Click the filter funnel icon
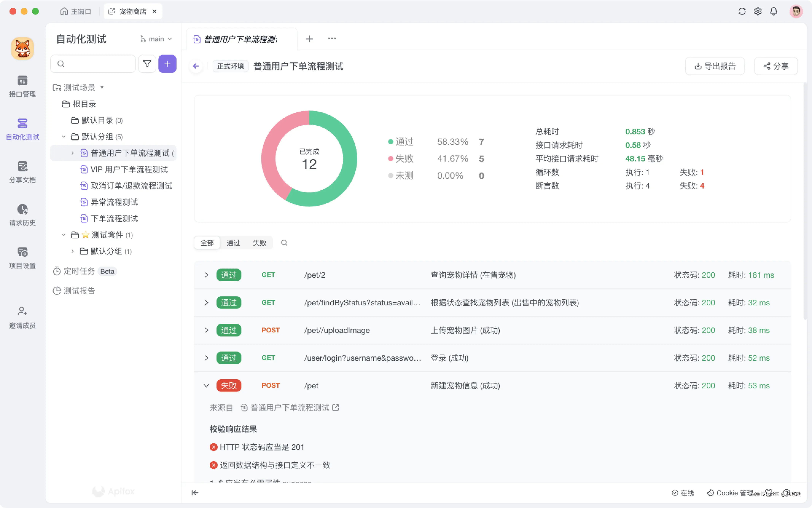Screen dimensions: 812x508 click(147, 64)
